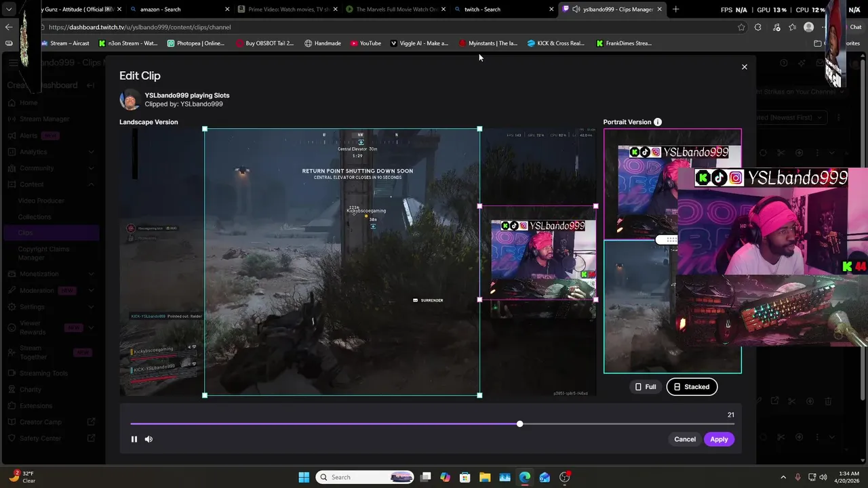The width and height of the screenshot is (868, 488).
Task: Open Copyright Claims Manager in sidebar
Action: (x=43, y=253)
